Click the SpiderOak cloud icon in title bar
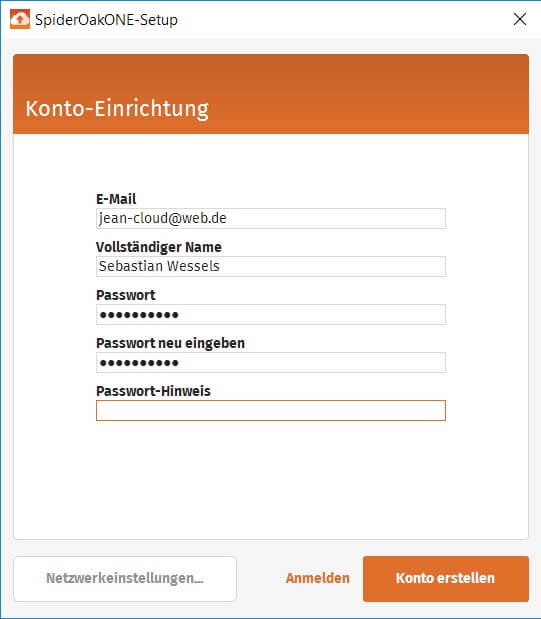This screenshot has width=541, height=619. [x=20, y=19]
